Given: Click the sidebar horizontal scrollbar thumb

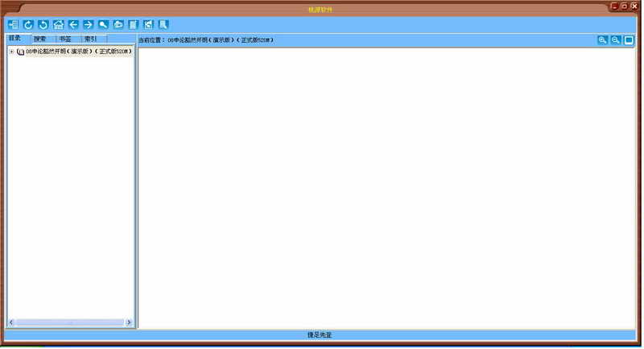Looking at the screenshot, I should tap(69, 322).
